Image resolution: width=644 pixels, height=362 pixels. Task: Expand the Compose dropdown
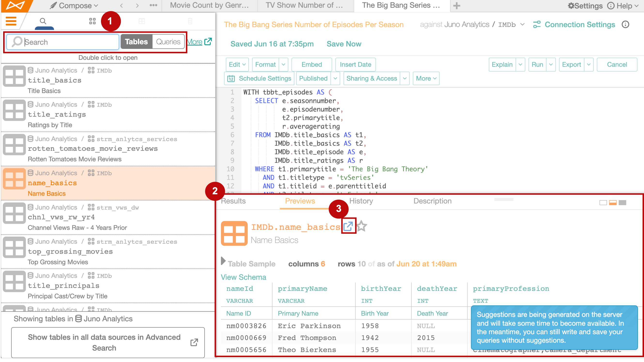74,6
